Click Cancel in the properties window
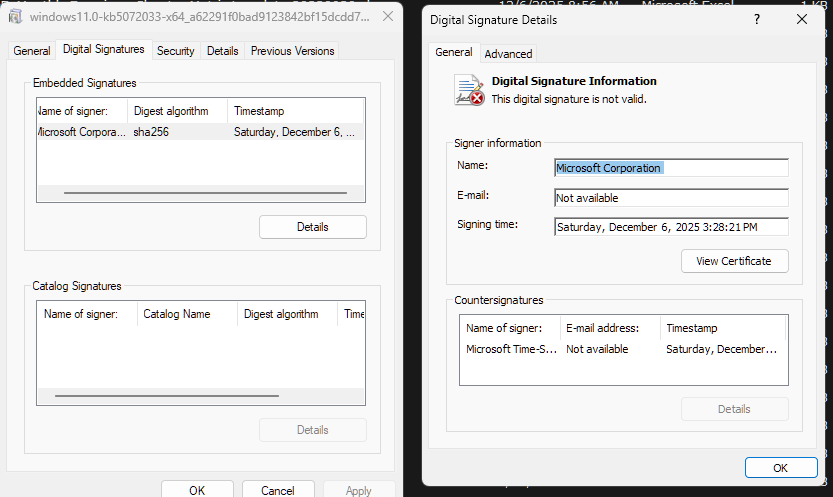The width and height of the screenshot is (833, 497). tap(278, 490)
